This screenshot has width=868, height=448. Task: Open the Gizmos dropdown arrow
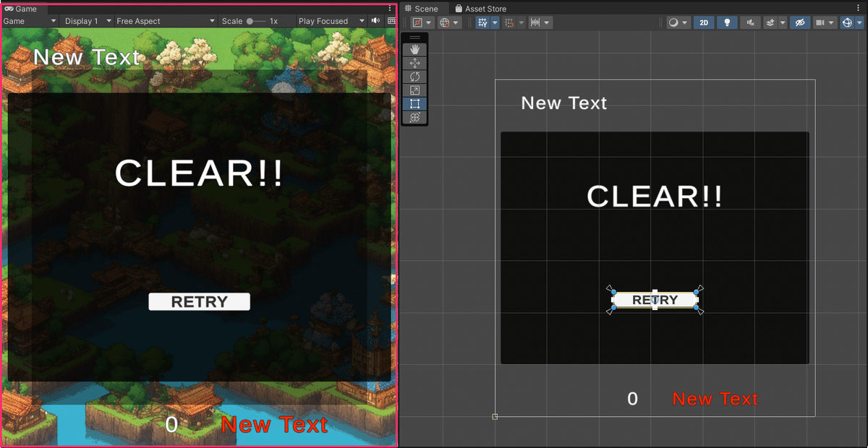pos(859,22)
